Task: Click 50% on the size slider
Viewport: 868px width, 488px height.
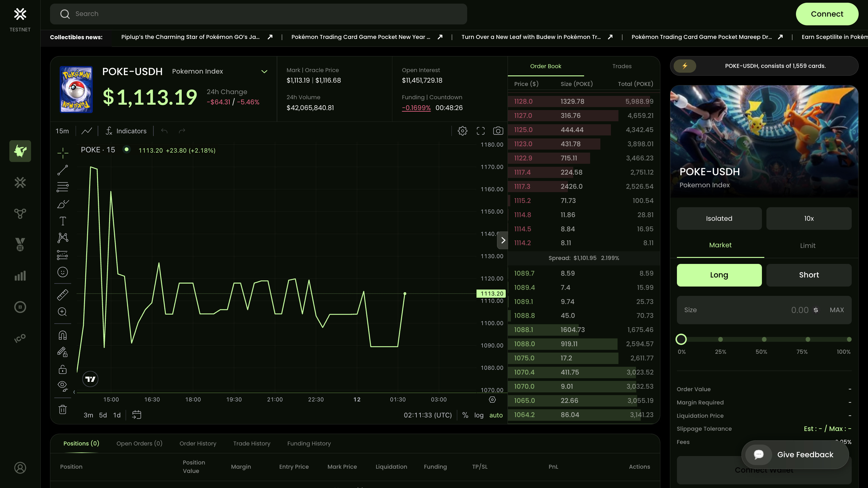Action: (764, 339)
